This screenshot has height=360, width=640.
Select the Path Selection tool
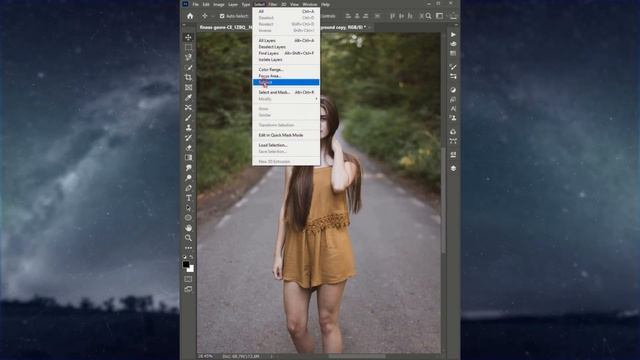pos(188,208)
